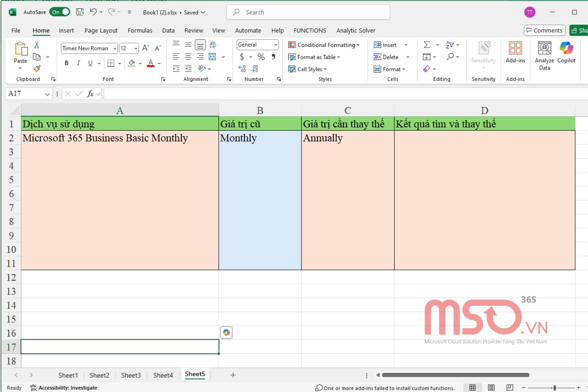This screenshot has height=392, width=588.
Task: Click the Delete cells button
Action: (387, 57)
